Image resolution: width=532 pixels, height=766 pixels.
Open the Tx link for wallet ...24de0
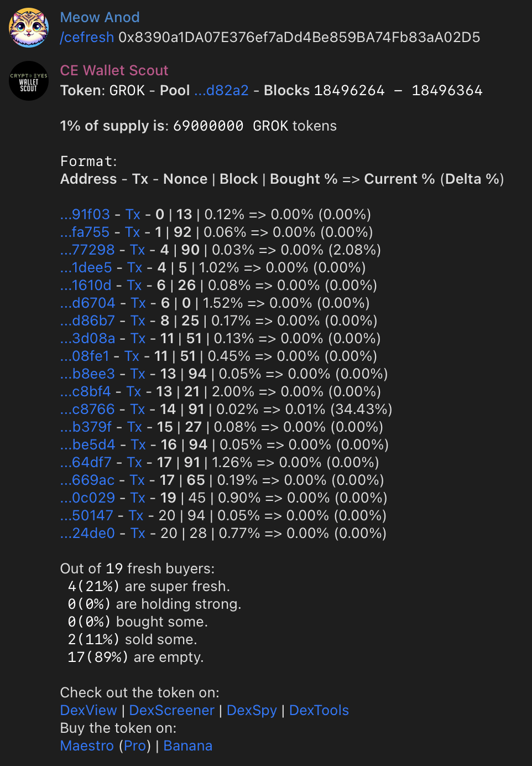pos(138,534)
